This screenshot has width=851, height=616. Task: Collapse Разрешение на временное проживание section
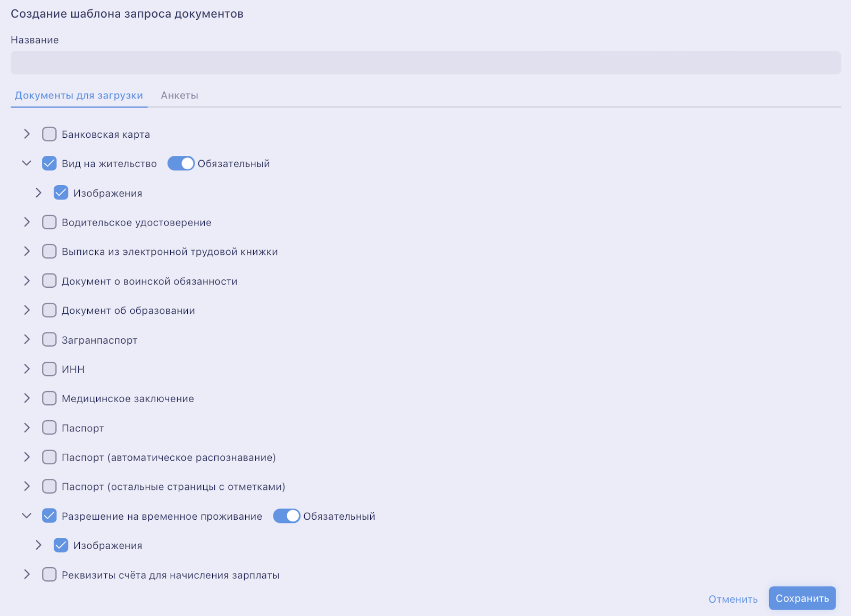coord(27,515)
